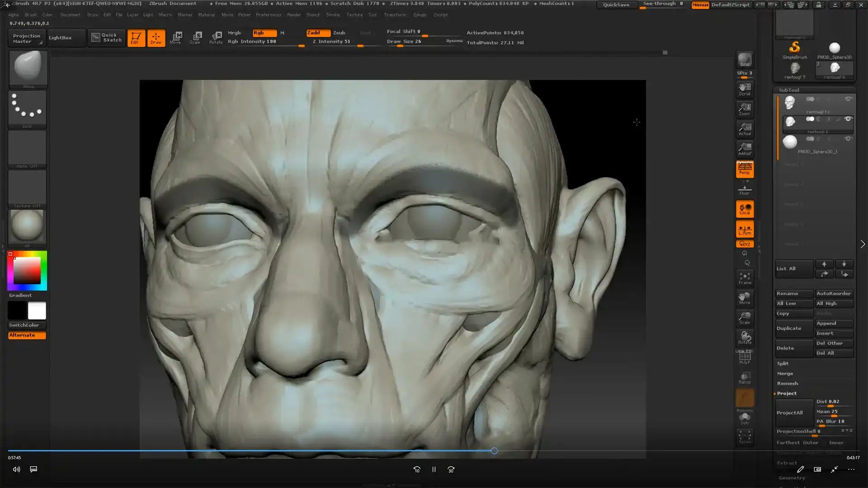Toggle Zadd sculpt mode

pyautogui.click(x=318, y=33)
